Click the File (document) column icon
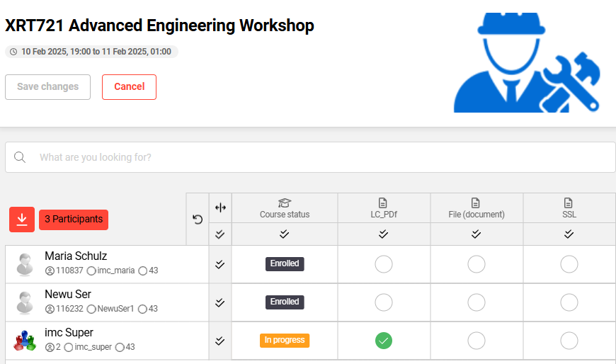This screenshot has height=364, width=616. click(x=477, y=203)
